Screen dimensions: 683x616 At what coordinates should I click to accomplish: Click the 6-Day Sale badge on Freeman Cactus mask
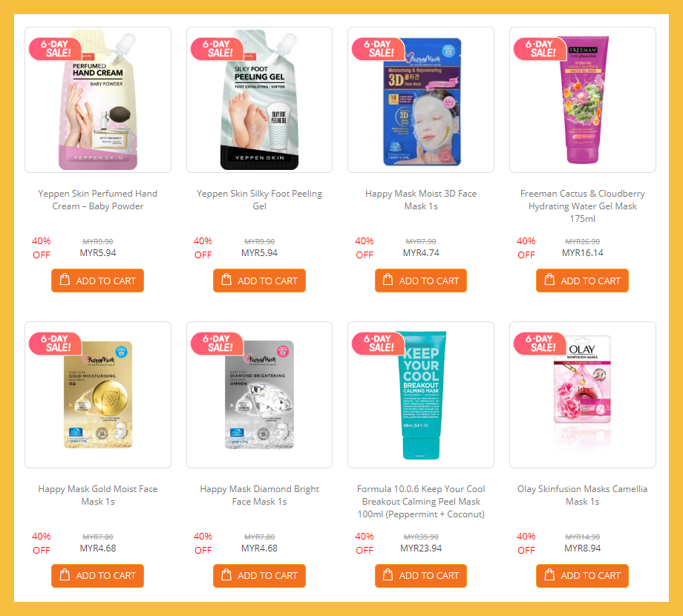point(540,49)
